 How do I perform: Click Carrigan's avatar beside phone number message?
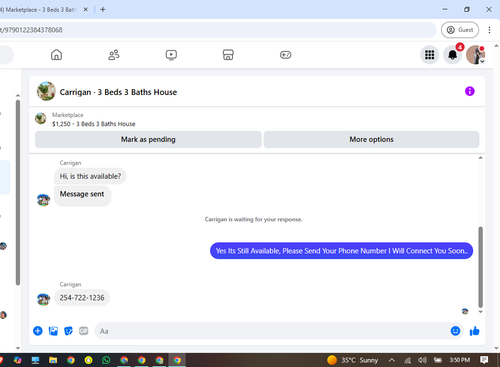[43, 299]
